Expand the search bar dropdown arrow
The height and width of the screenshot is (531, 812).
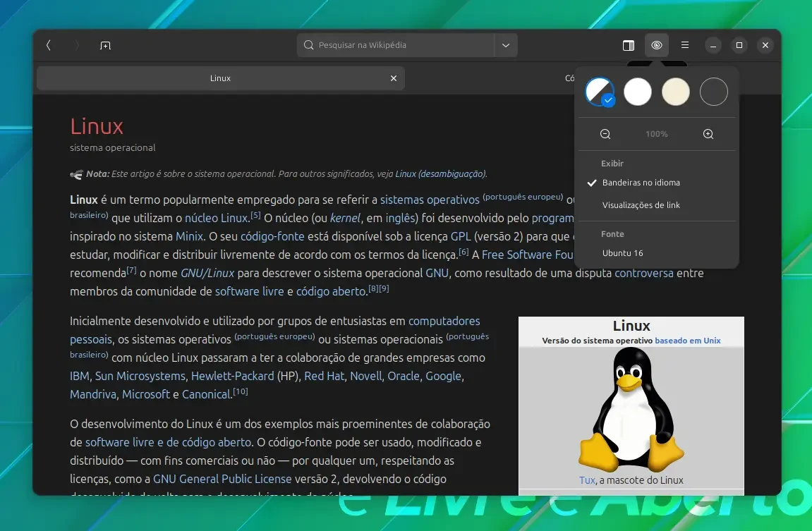[506, 46]
